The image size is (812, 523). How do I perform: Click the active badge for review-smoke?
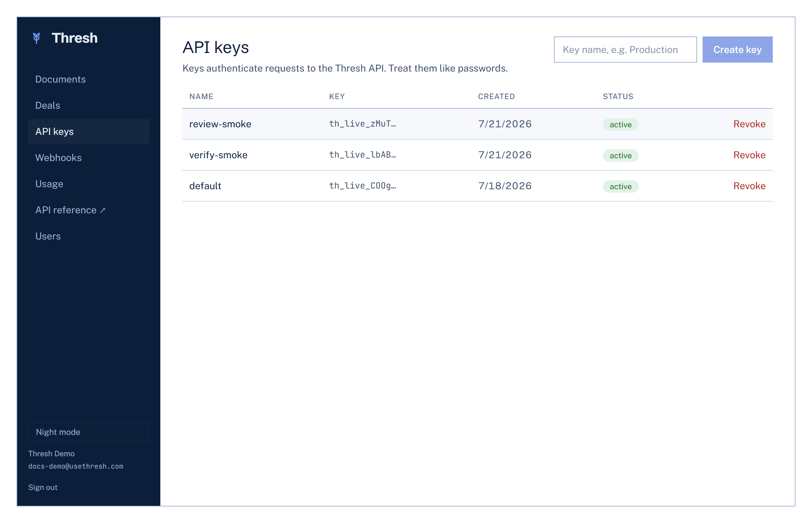(620, 125)
